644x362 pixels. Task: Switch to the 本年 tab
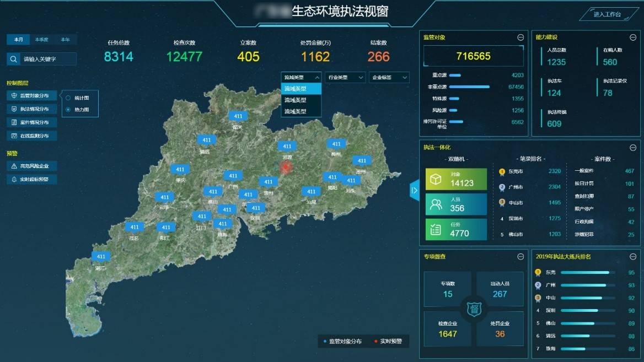coord(65,40)
